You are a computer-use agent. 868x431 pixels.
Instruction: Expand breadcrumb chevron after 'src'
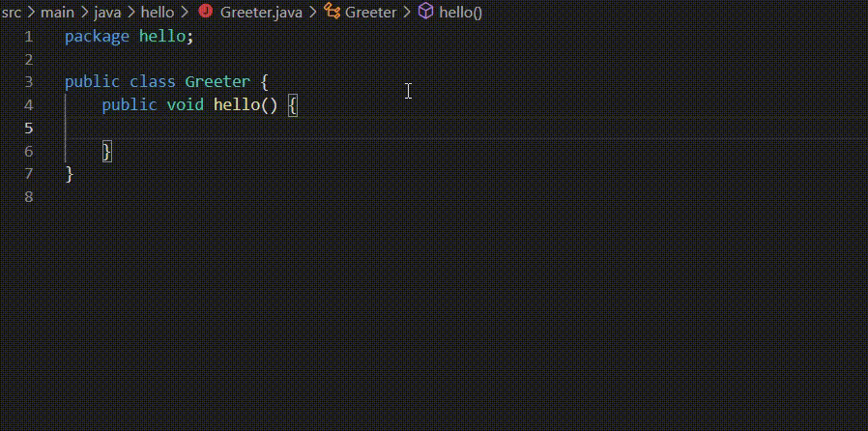tap(30, 13)
